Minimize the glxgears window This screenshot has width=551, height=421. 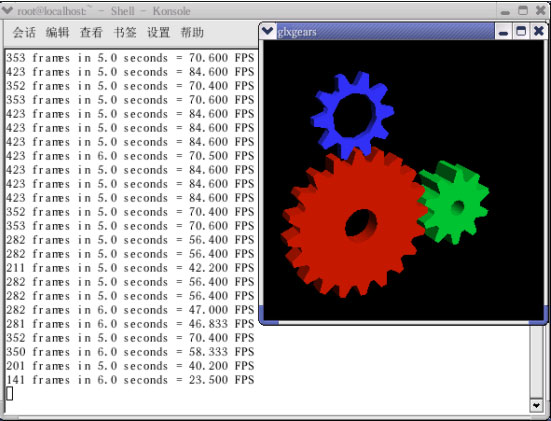click(x=503, y=32)
